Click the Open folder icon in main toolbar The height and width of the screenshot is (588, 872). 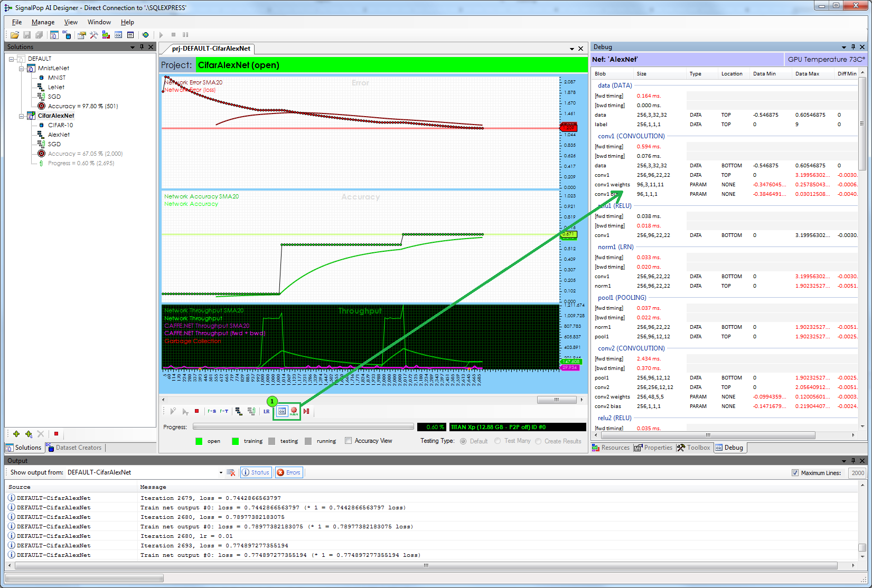tap(15, 35)
